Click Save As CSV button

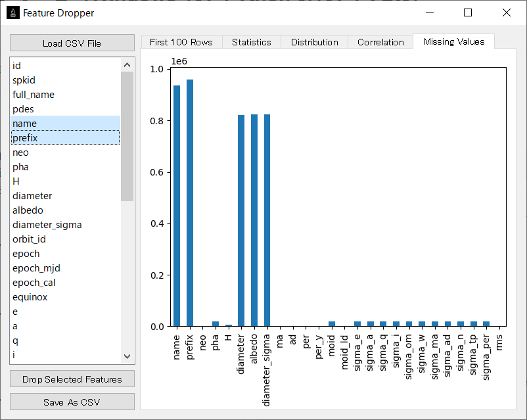(x=72, y=402)
